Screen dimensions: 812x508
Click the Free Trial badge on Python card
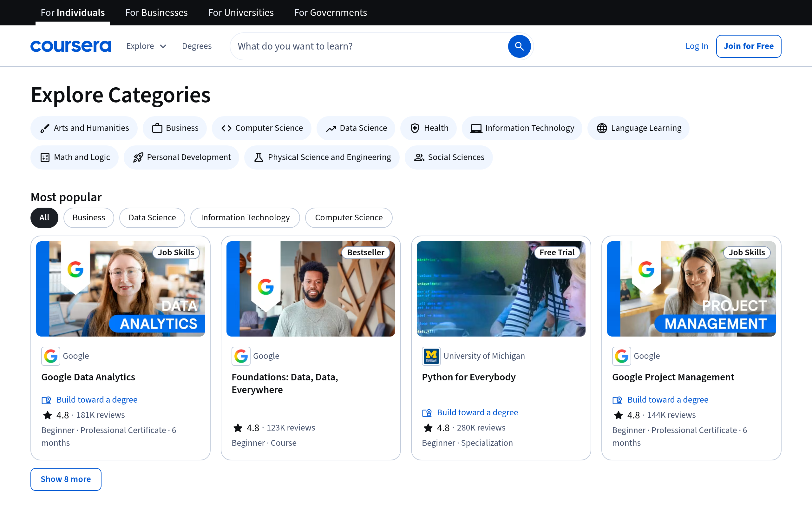click(x=557, y=253)
